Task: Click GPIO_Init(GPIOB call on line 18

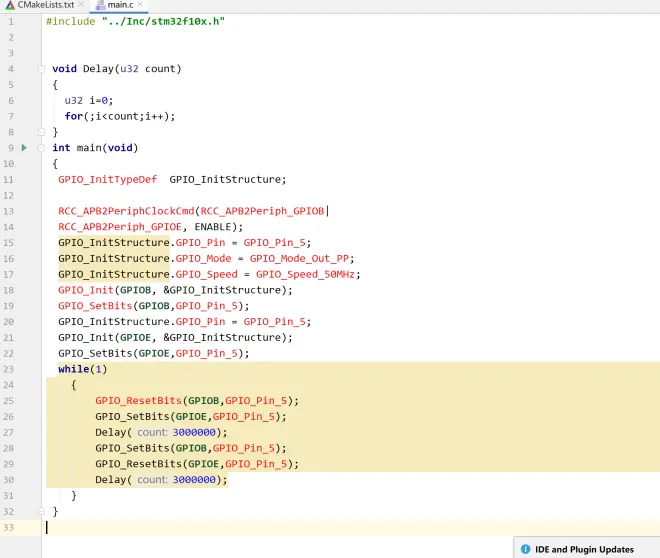Action: tap(104, 290)
